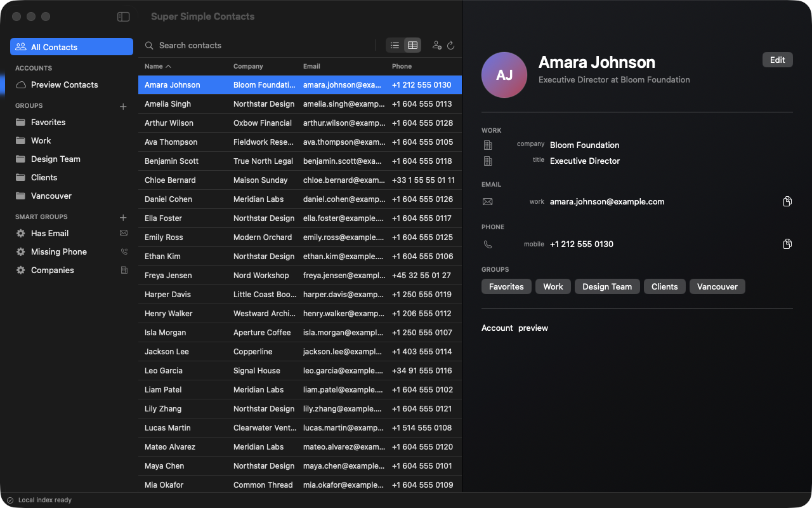Click the Work group tag

click(x=553, y=286)
